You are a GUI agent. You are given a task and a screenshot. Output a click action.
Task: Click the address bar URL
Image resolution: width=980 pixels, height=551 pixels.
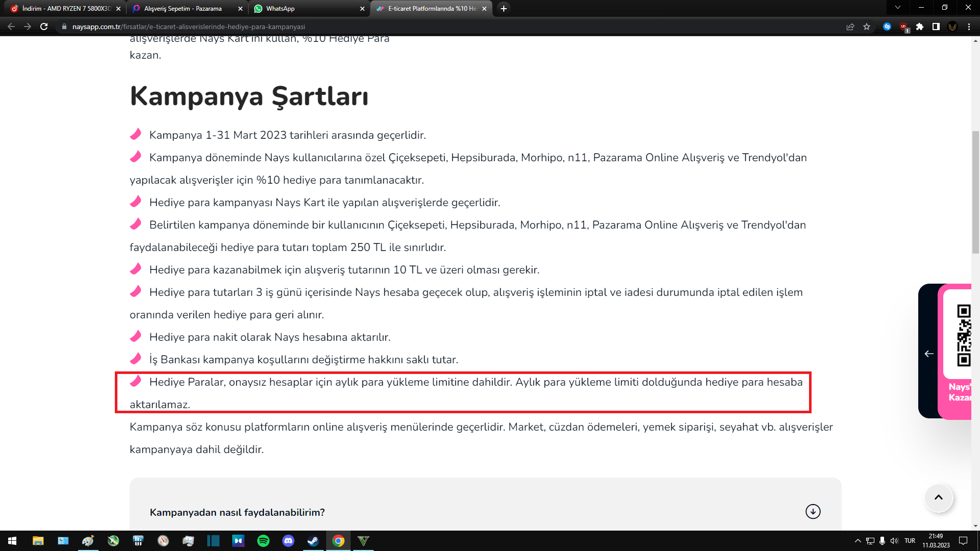[188, 27]
